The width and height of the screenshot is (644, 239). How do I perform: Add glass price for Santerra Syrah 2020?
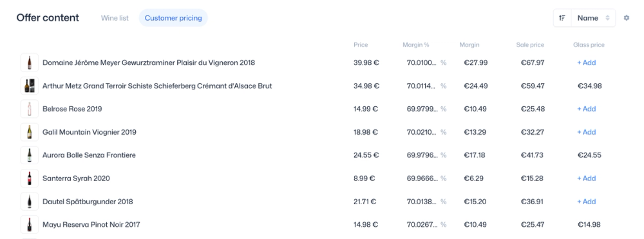tap(586, 178)
